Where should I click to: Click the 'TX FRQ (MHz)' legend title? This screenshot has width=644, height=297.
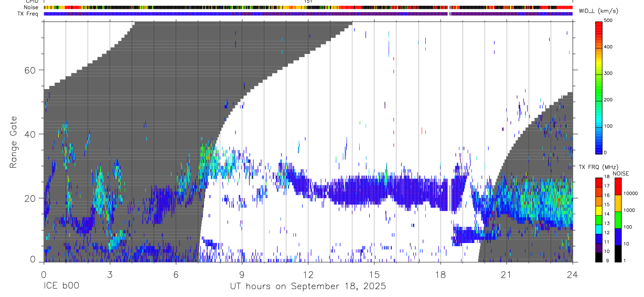click(598, 167)
